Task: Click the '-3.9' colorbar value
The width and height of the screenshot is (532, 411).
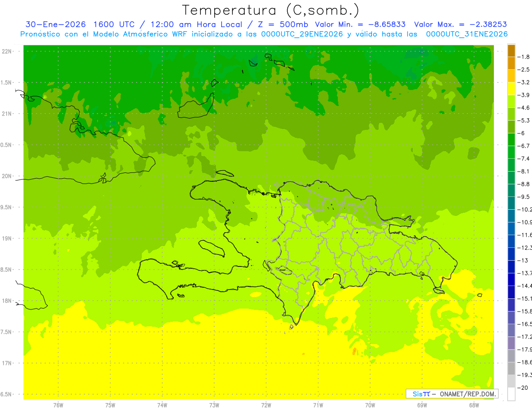Action: click(x=524, y=95)
